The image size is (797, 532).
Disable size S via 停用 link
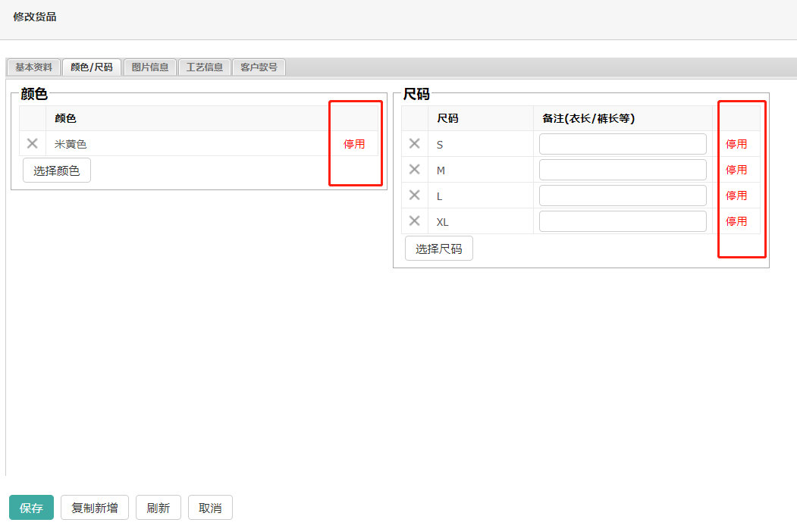point(736,144)
